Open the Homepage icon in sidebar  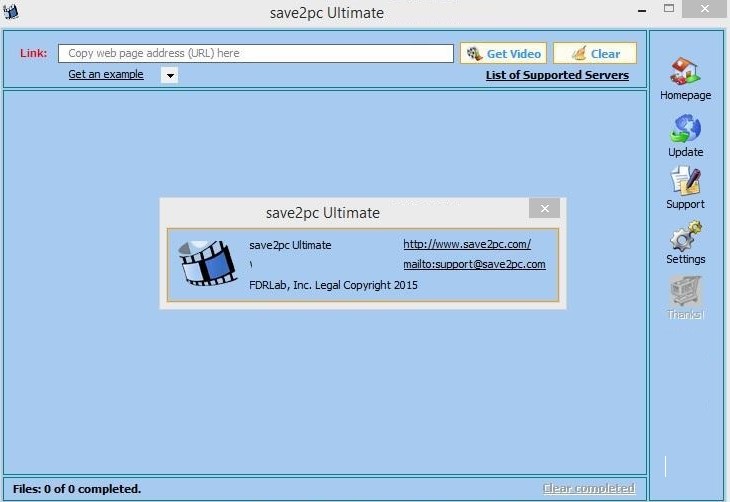click(685, 78)
